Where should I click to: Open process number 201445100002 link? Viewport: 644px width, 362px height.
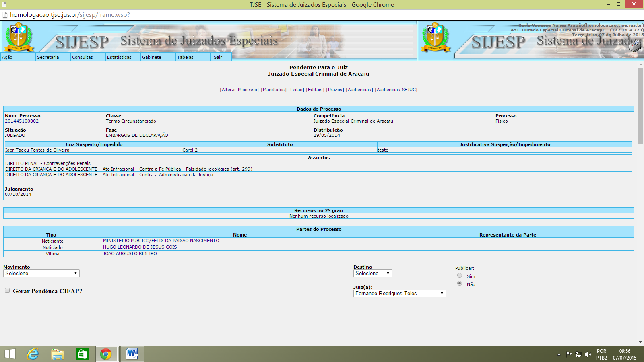(x=22, y=121)
